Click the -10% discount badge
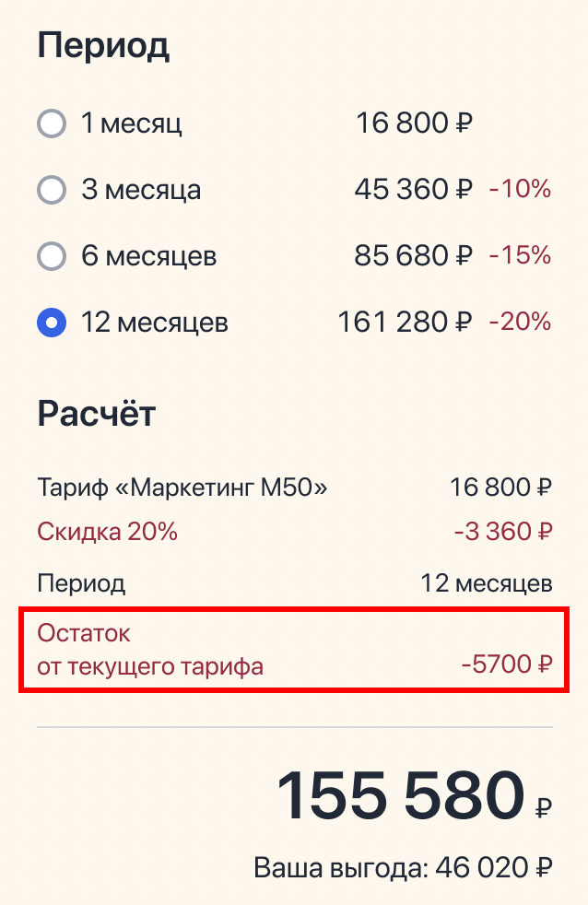The image size is (588, 905). point(517,189)
